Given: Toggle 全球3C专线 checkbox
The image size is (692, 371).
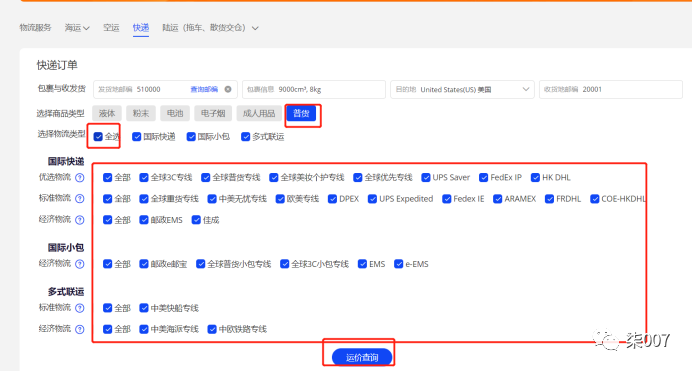Looking at the screenshot, I should click(x=144, y=177).
